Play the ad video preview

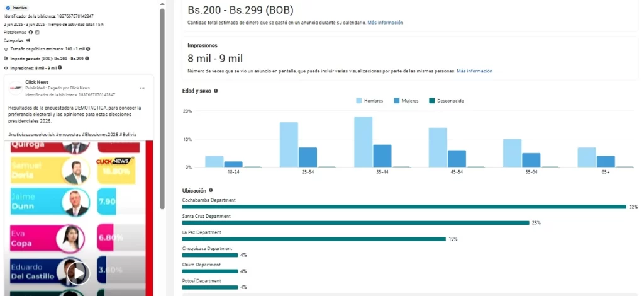point(79,273)
